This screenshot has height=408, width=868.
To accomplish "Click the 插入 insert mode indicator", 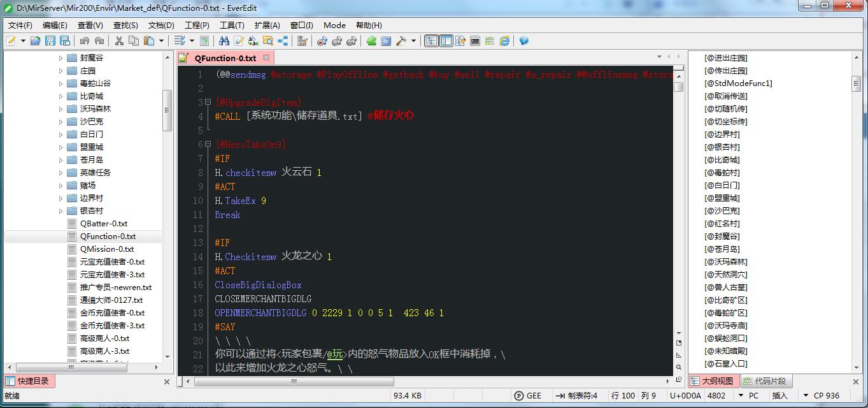I will click(x=780, y=395).
